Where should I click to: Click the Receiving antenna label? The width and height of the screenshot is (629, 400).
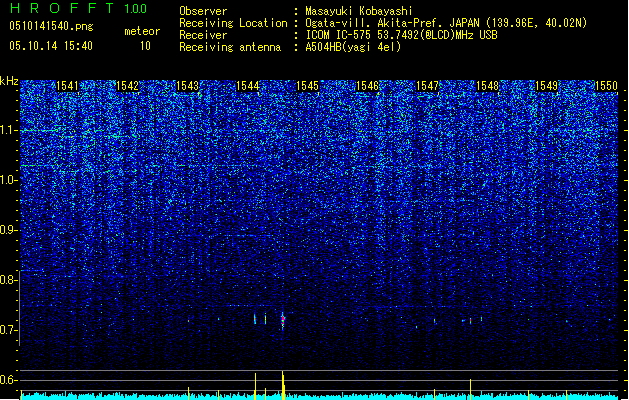(230, 47)
